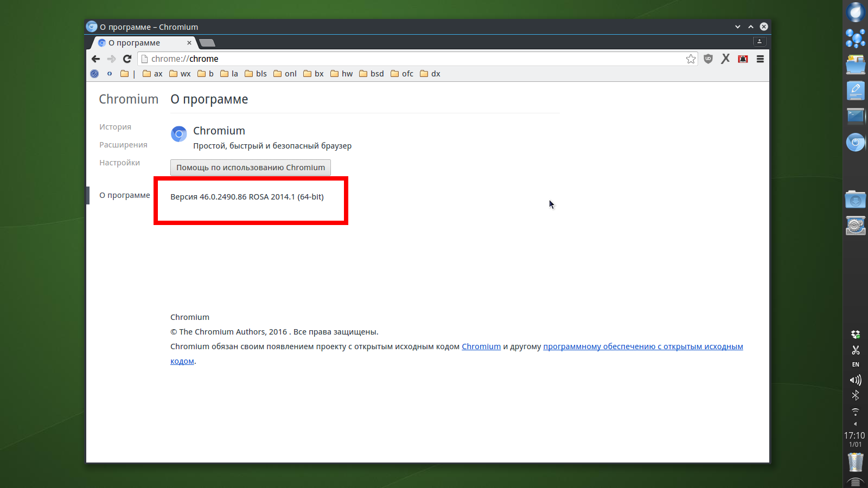
Task: Open the trash bin in the panel
Action: click(856, 462)
